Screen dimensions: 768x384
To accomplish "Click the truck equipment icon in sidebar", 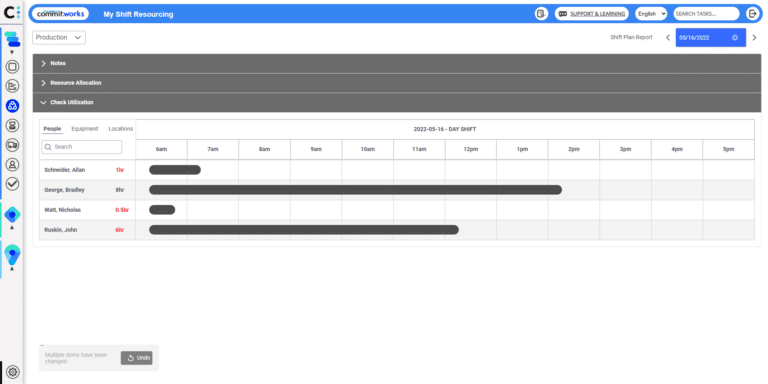I will click(12, 145).
